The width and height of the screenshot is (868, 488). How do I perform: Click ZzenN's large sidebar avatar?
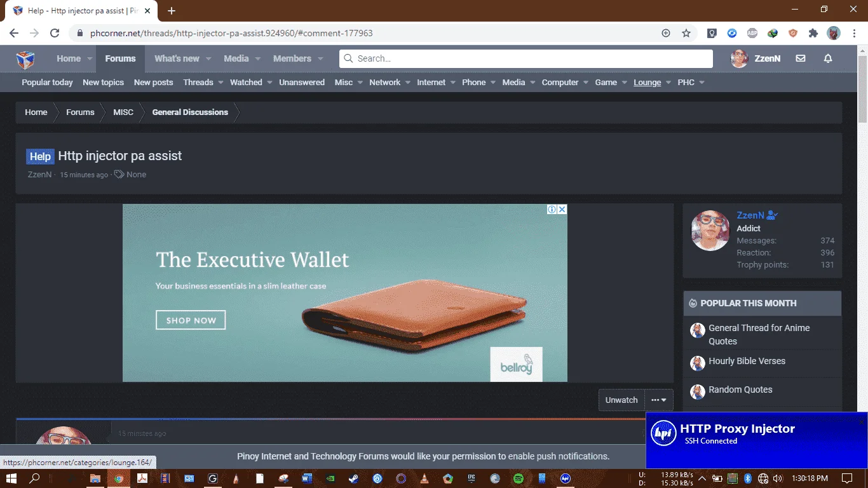click(x=710, y=231)
